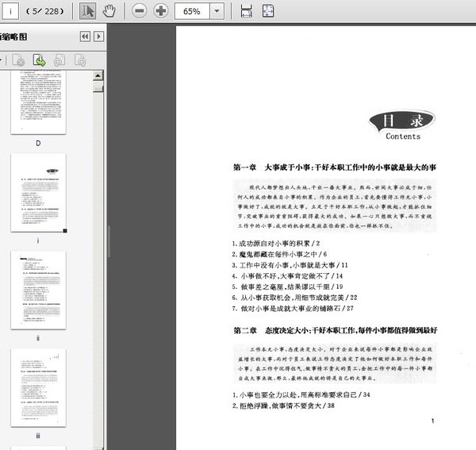
Task: Click the zoom out minus button
Action: [140, 11]
